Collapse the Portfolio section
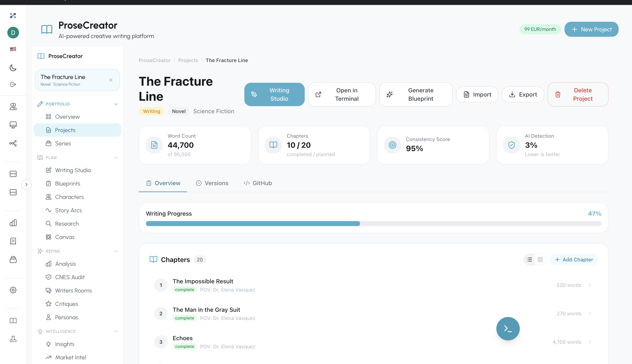The width and height of the screenshot is (632, 364). point(116,104)
